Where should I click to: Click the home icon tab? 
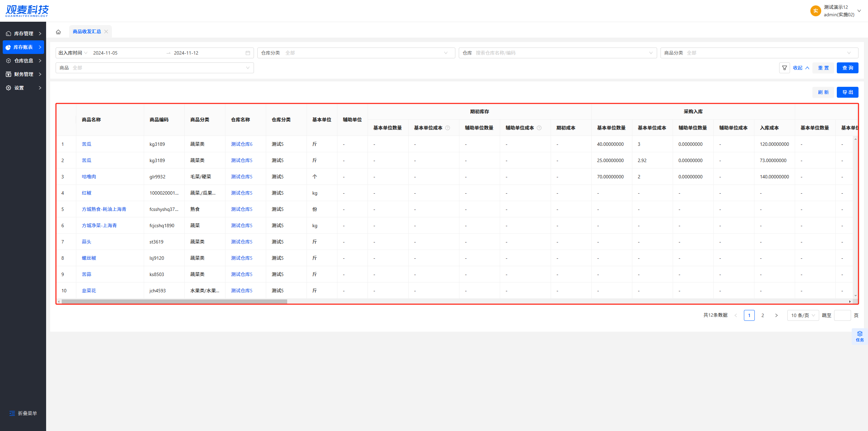(58, 32)
